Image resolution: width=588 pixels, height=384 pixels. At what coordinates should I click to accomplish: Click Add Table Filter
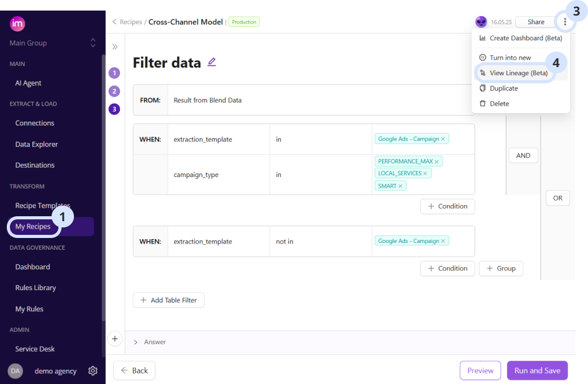(168, 299)
